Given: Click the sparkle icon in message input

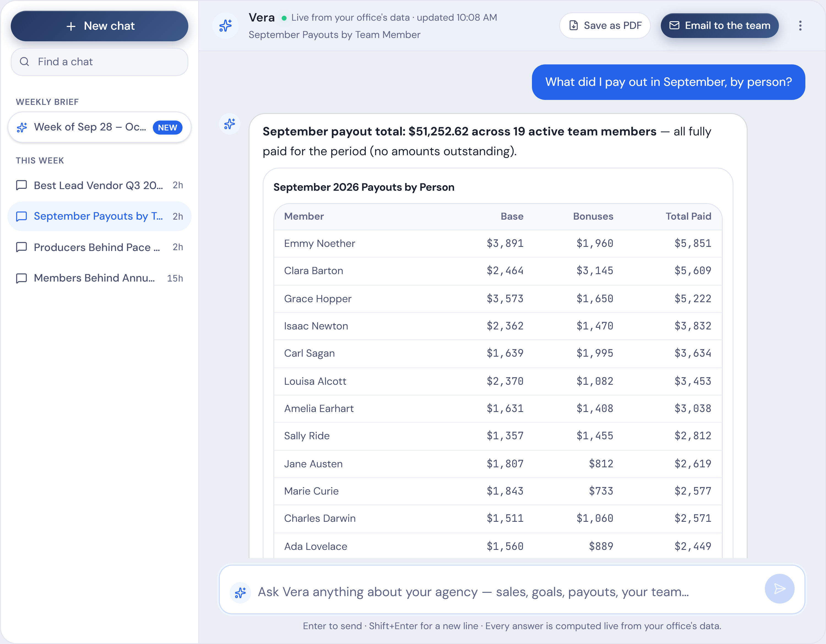Looking at the screenshot, I should pos(240,593).
